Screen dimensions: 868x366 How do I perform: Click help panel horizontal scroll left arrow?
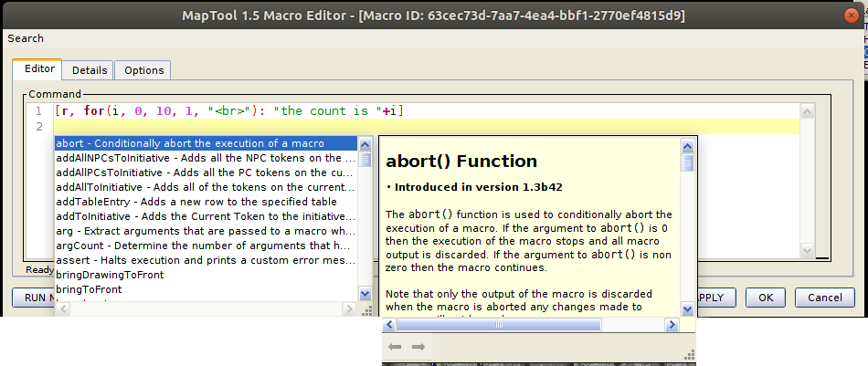[389, 325]
